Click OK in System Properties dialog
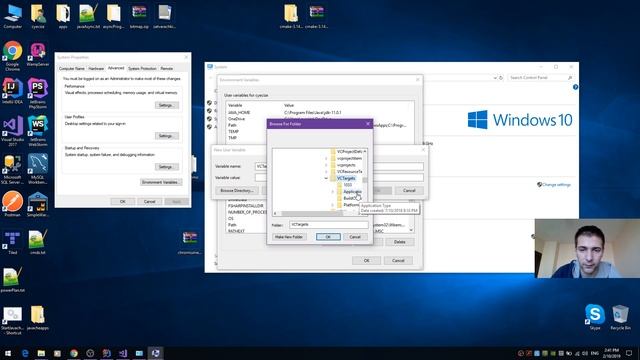Screen dimensions: 640x360 [x=122, y=202]
